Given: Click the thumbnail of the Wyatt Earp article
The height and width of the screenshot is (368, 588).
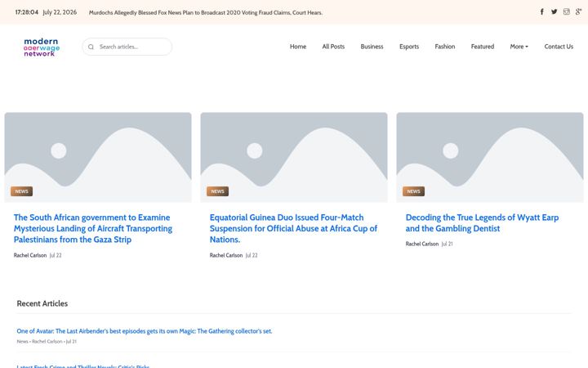Looking at the screenshot, I should tap(490, 157).
